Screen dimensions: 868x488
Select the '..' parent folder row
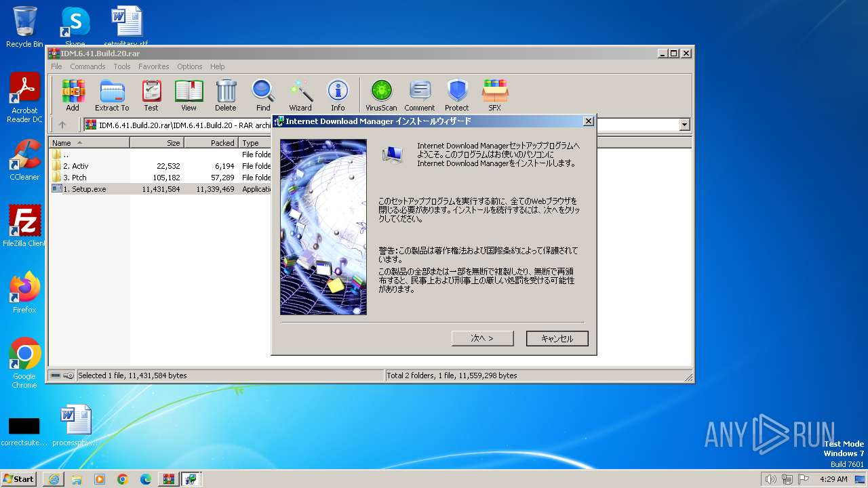[161, 155]
